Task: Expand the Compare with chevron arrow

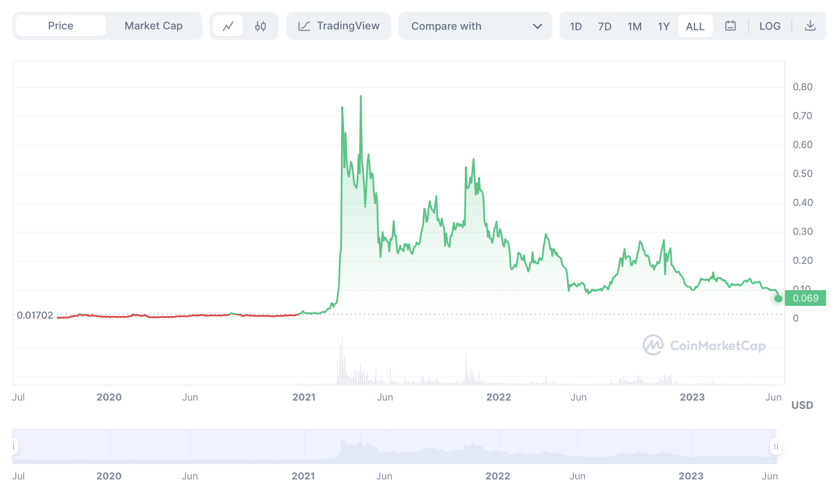Action: click(x=537, y=26)
